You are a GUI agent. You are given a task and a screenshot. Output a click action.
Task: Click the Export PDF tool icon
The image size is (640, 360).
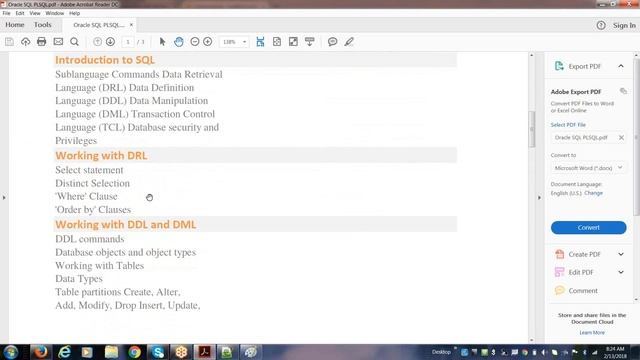pos(559,66)
